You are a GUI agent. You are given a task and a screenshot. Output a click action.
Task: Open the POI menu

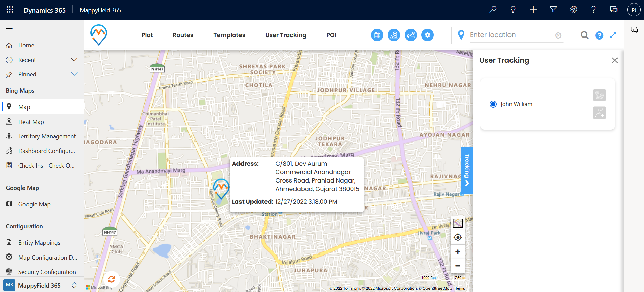tap(331, 35)
